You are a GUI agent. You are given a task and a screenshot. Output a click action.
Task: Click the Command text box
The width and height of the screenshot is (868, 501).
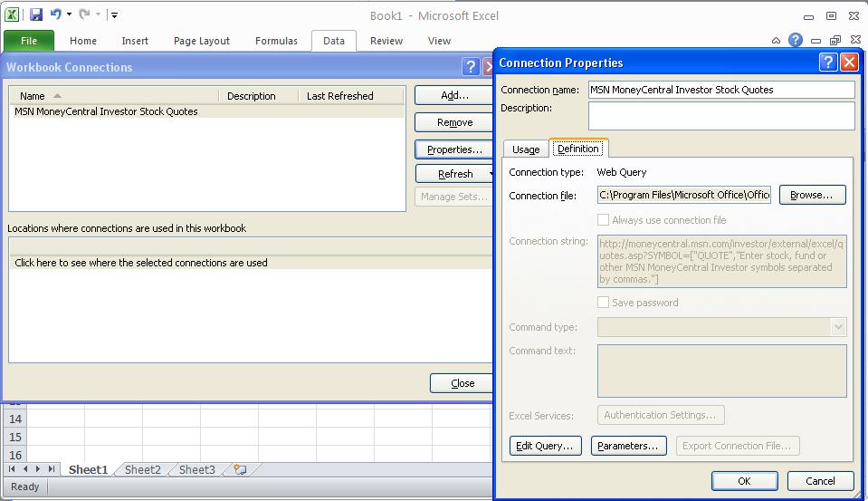[722, 371]
